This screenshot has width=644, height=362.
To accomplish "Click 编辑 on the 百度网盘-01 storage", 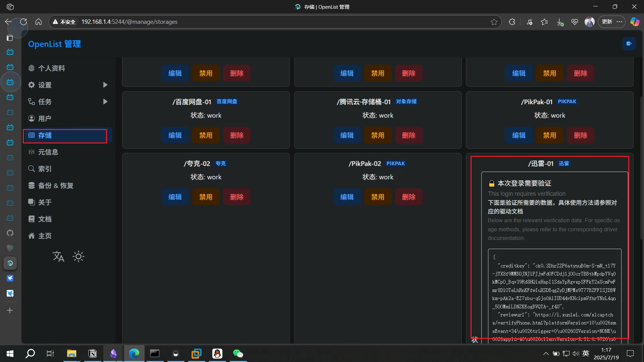I will [175, 135].
